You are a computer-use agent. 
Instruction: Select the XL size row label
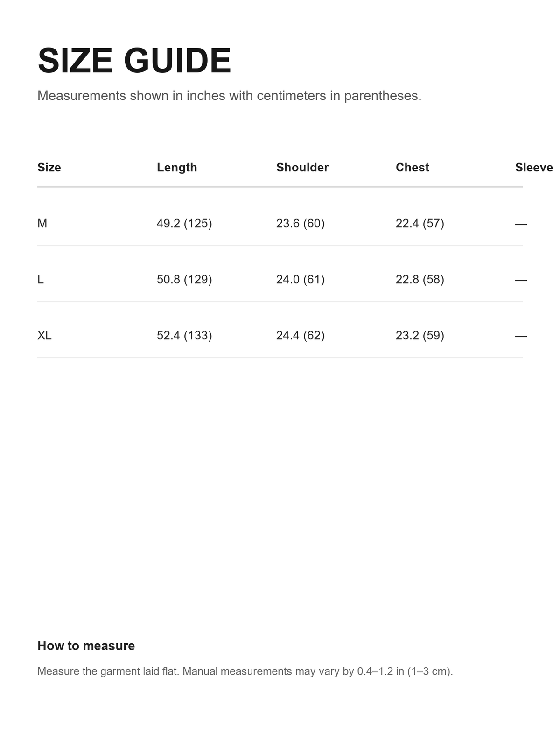[44, 335]
